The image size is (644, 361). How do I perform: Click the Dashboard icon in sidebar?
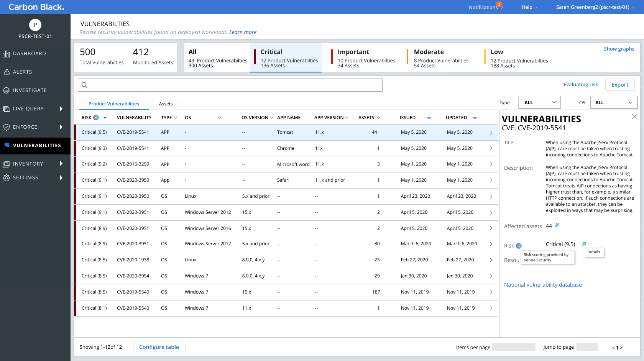(x=6, y=54)
